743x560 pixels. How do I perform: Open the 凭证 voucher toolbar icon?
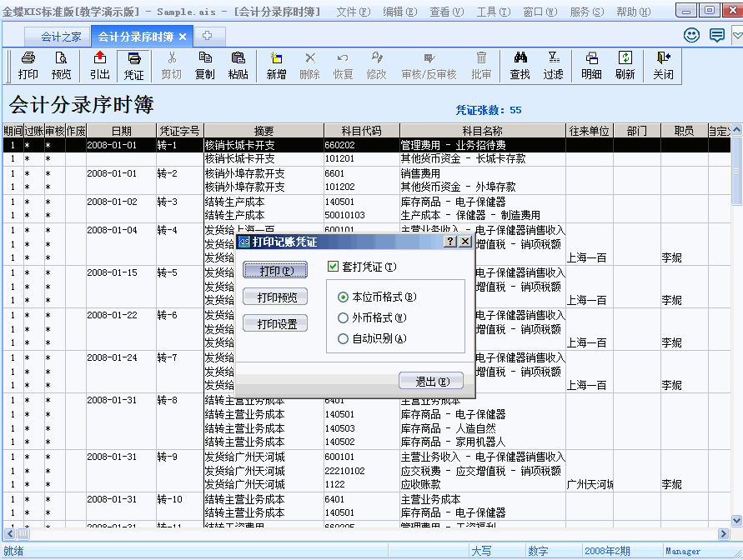point(133,66)
